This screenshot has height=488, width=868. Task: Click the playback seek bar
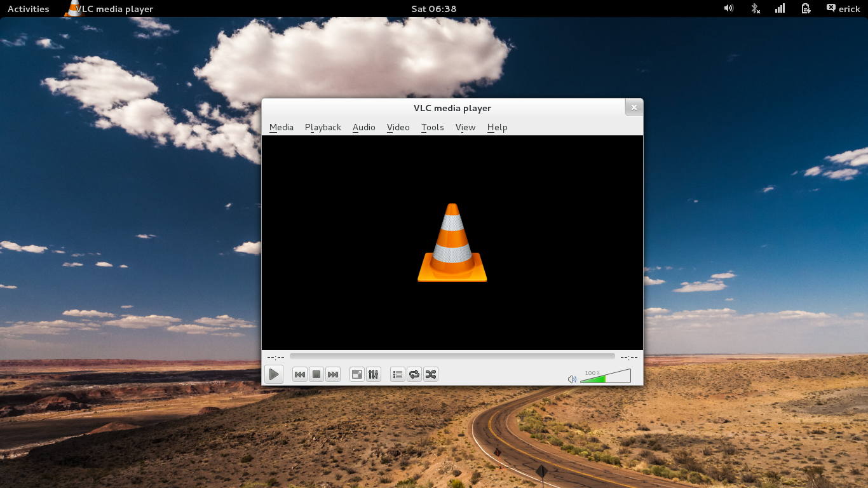452,357
